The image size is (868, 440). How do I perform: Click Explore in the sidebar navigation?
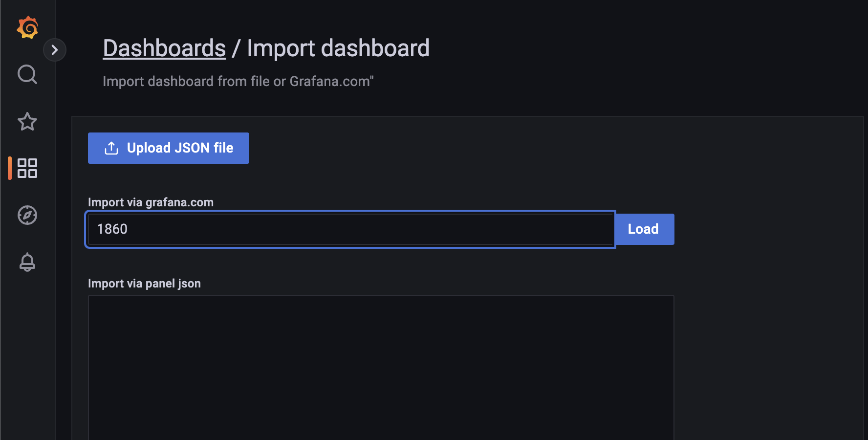(27, 215)
